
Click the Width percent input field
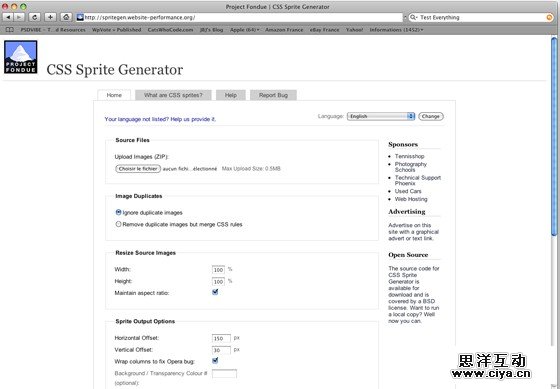click(218, 270)
